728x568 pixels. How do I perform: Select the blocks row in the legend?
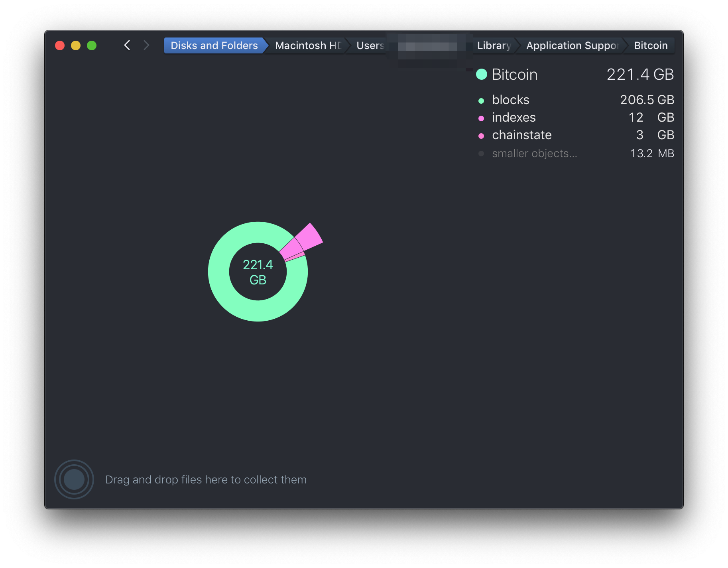(x=511, y=100)
